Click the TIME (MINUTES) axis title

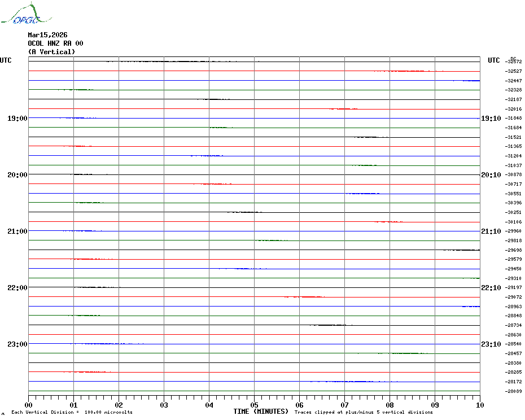pos(261,412)
